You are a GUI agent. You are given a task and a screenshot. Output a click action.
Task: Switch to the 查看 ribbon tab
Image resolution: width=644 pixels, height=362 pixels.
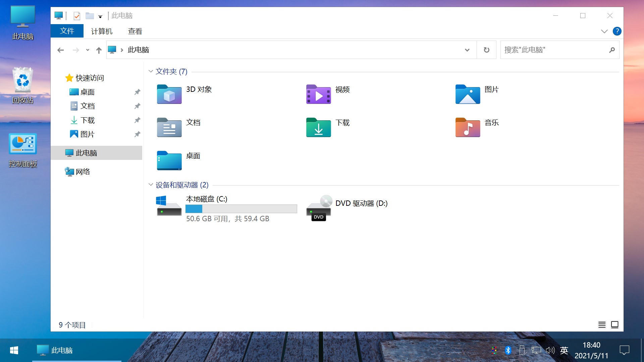135,31
